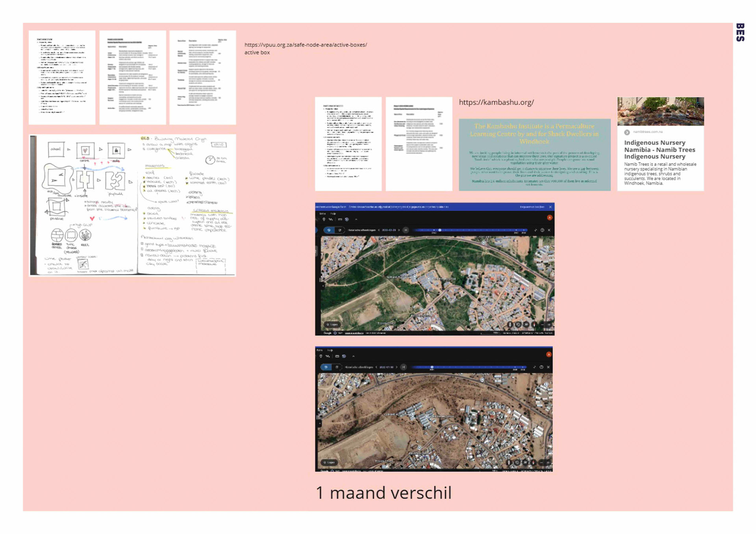Click the compass icon on brown satellite map
This screenshot has width=756, height=534.
[x=533, y=462]
